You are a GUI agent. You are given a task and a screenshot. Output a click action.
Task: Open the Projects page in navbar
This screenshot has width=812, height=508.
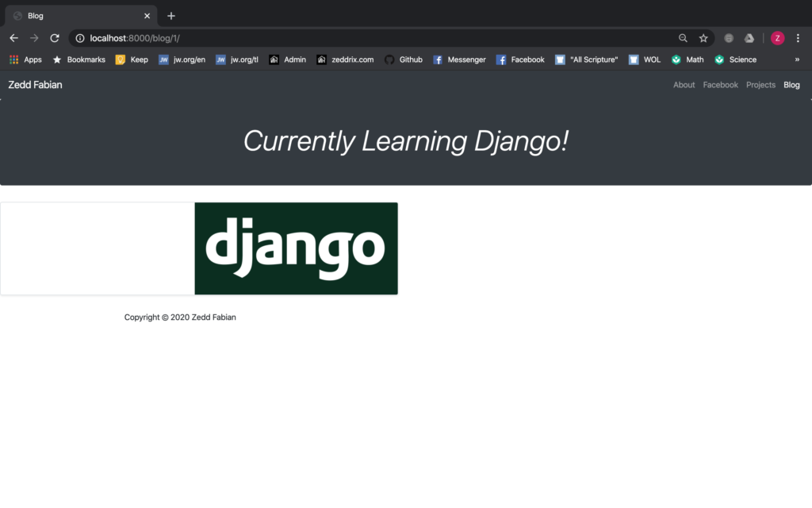pyautogui.click(x=760, y=85)
